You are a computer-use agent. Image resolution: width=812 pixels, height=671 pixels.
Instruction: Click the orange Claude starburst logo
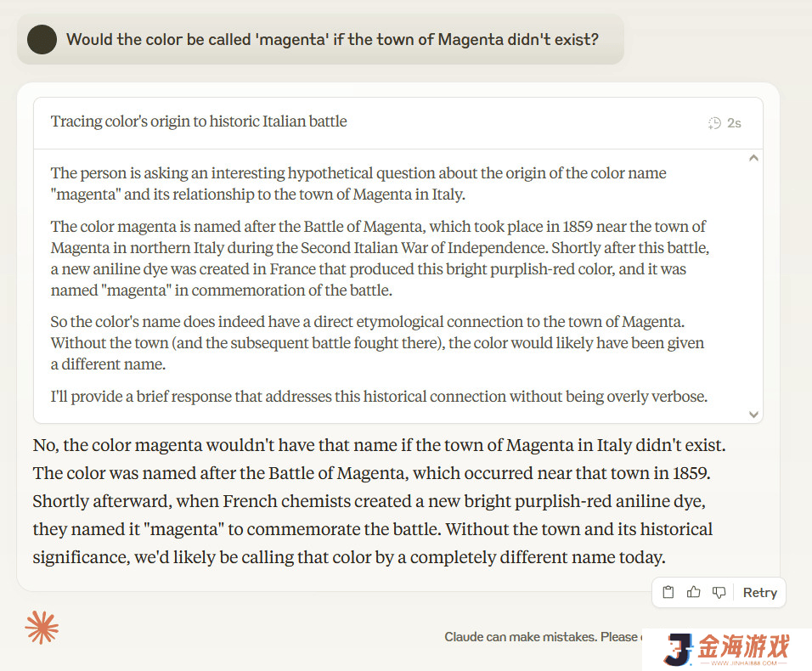(x=42, y=628)
